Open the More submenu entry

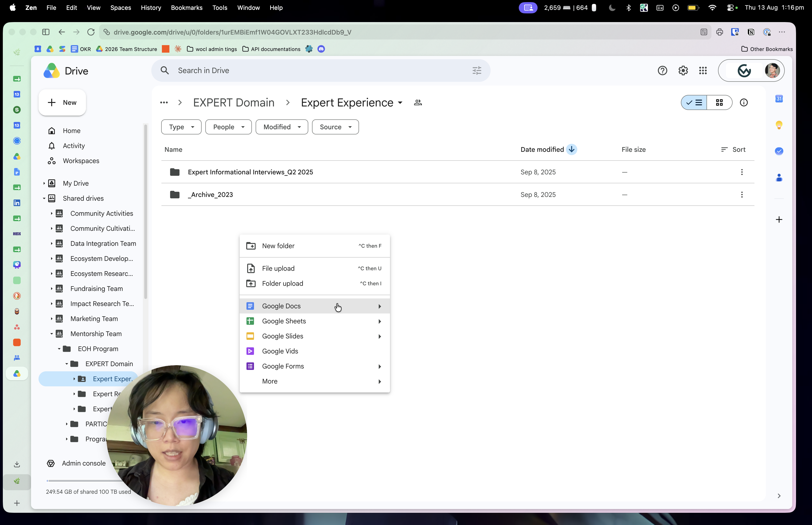click(x=315, y=381)
